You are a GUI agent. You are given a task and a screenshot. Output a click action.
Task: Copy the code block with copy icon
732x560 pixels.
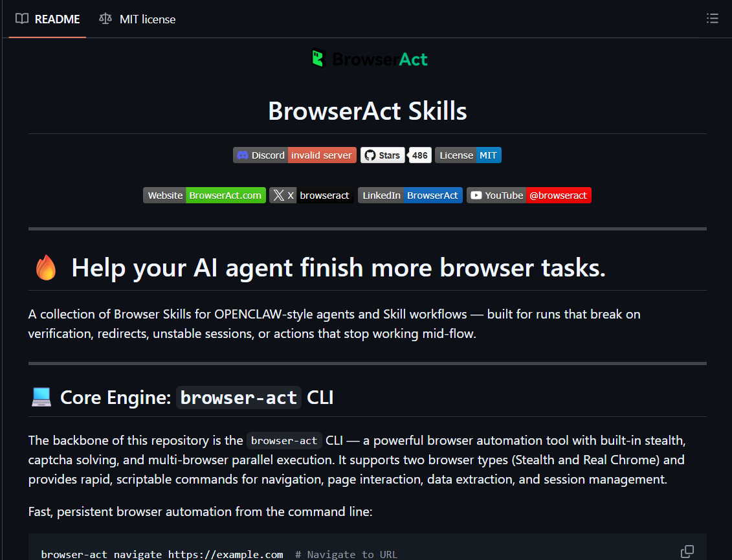[687, 551]
